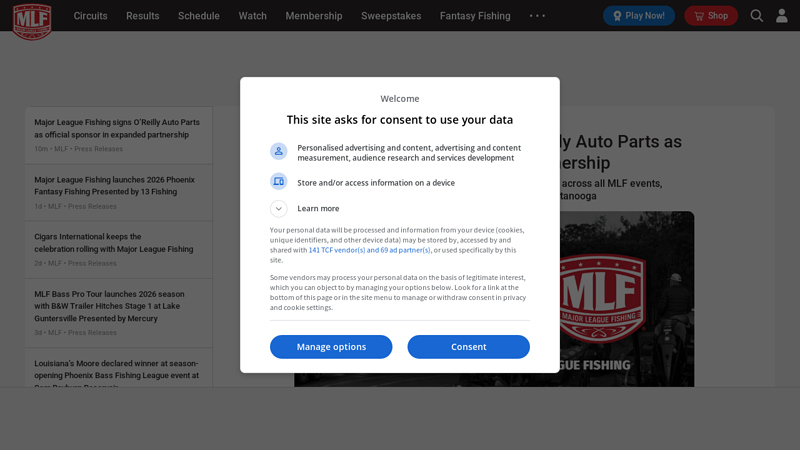Open the Circuits menu
This screenshot has height=450, width=800.
click(x=90, y=16)
